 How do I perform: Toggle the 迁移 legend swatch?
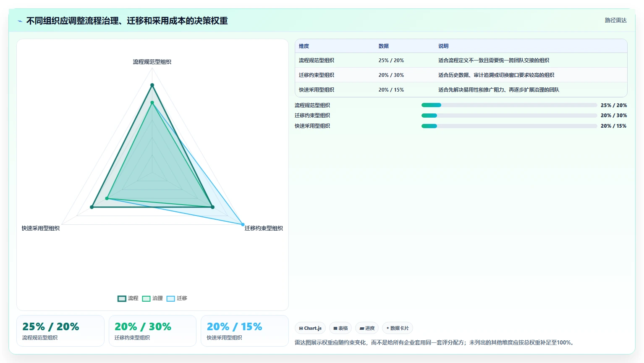[170, 298]
